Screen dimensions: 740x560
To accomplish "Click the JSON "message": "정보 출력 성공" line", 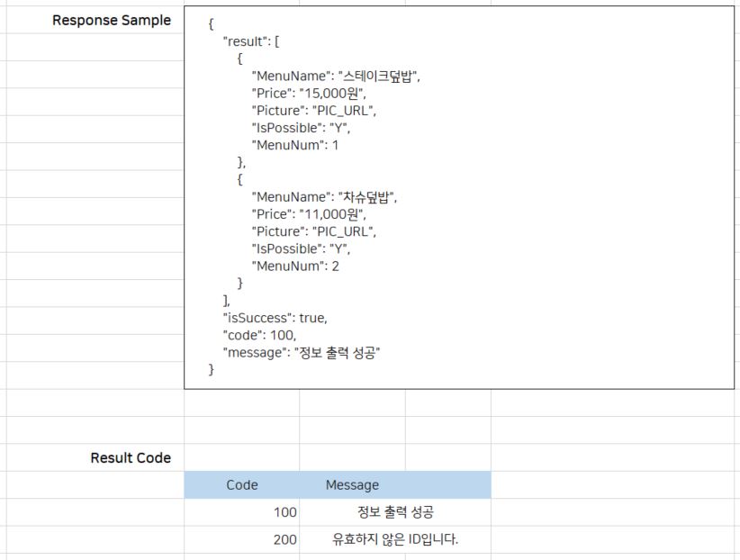I will pyautogui.click(x=302, y=353).
